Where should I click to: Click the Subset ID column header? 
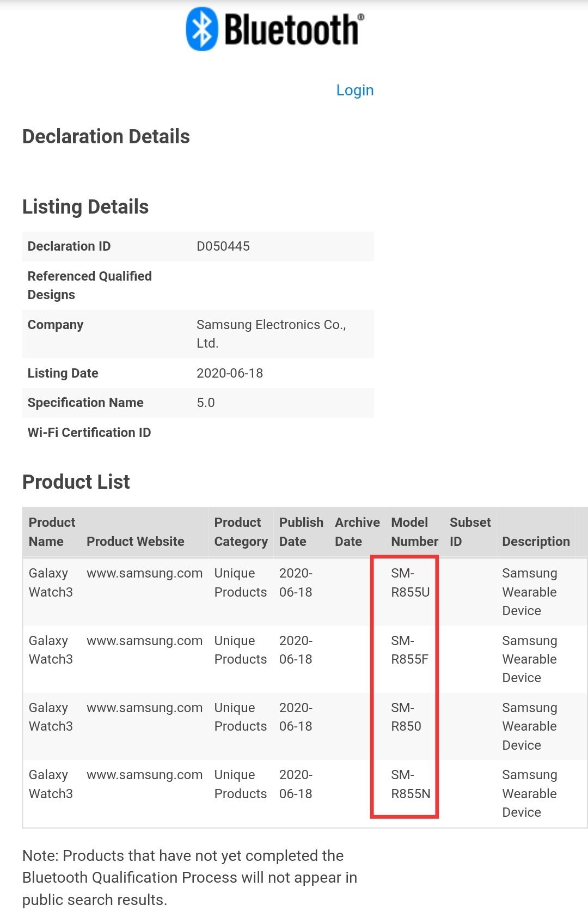pos(470,532)
